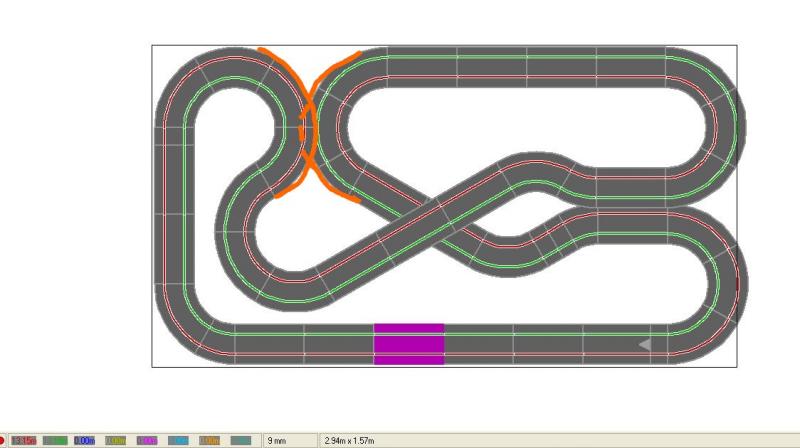Screen dimensions: 800x448
Task: Select the magenta lane indicator in status bar
Action: (x=147, y=440)
